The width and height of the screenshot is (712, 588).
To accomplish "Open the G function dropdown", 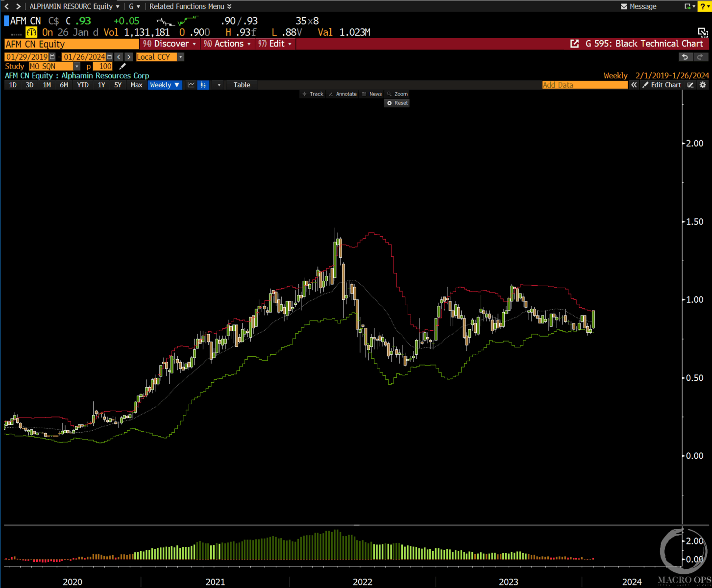I will (x=134, y=6).
